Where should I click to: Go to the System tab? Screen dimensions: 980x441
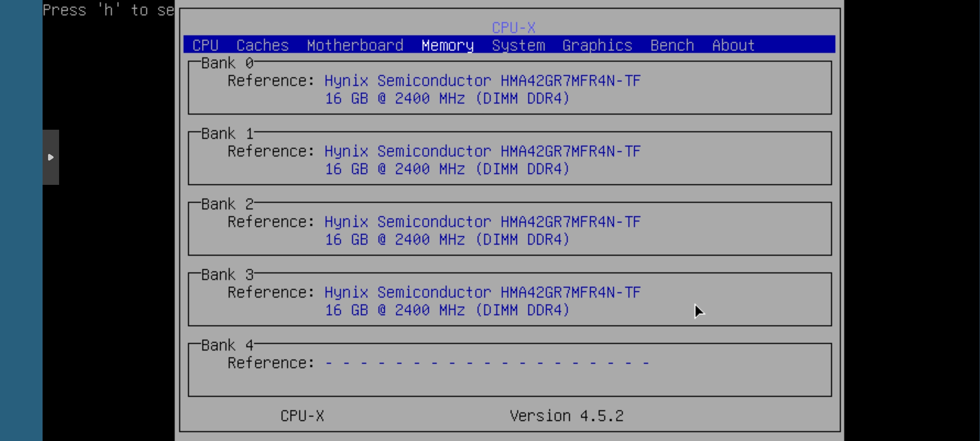518,45
